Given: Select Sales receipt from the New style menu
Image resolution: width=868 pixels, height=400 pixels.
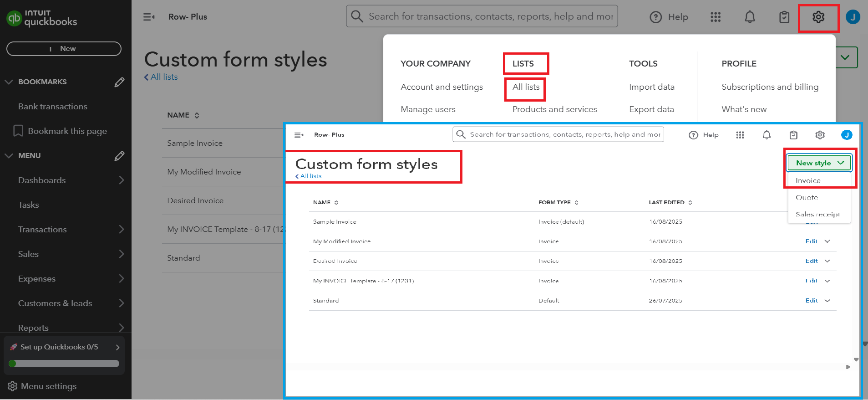Looking at the screenshot, I should click(817, 215).
